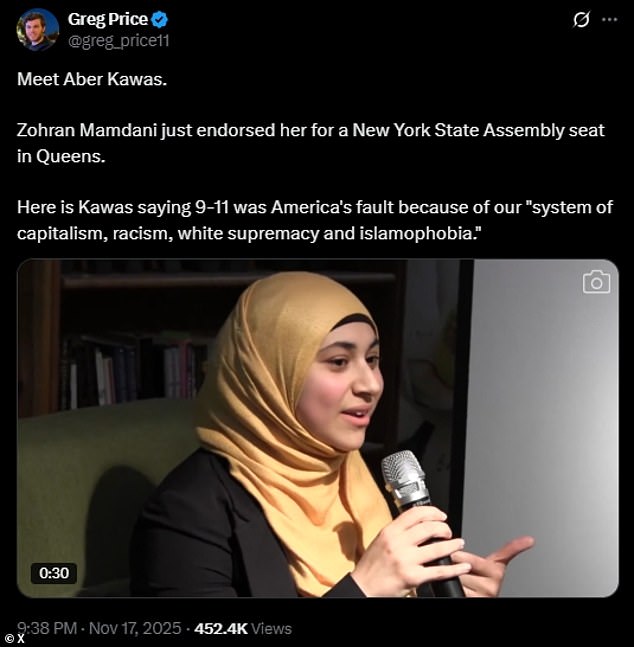Click the 0:30 video duration badge
Viewport: 634px width, 647px height.
click(x=54, y=573)
